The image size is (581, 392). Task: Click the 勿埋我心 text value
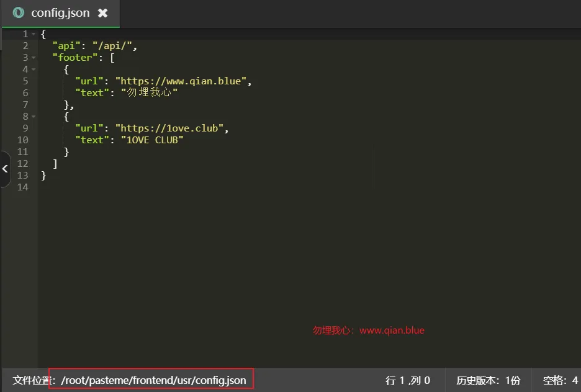tap(150, 92)
